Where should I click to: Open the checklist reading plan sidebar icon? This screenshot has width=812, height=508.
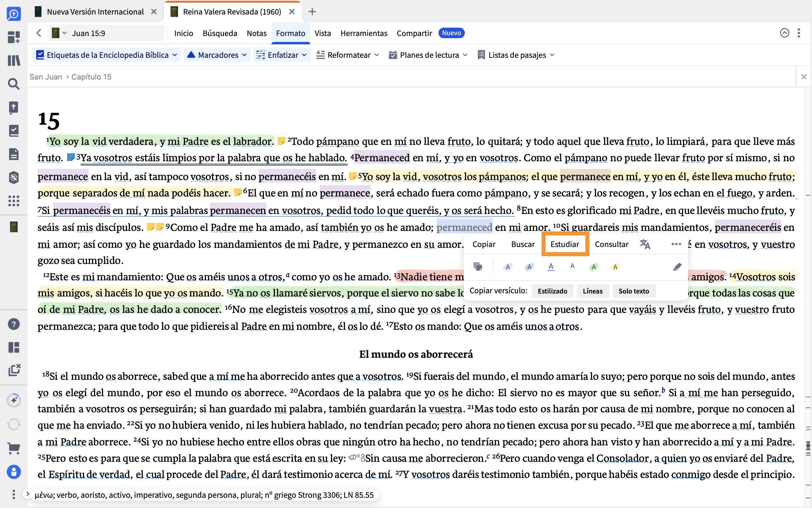pos(14,131)
